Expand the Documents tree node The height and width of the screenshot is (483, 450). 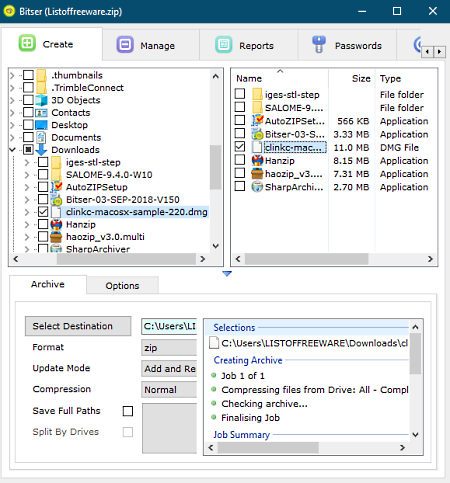pos(12,137)
